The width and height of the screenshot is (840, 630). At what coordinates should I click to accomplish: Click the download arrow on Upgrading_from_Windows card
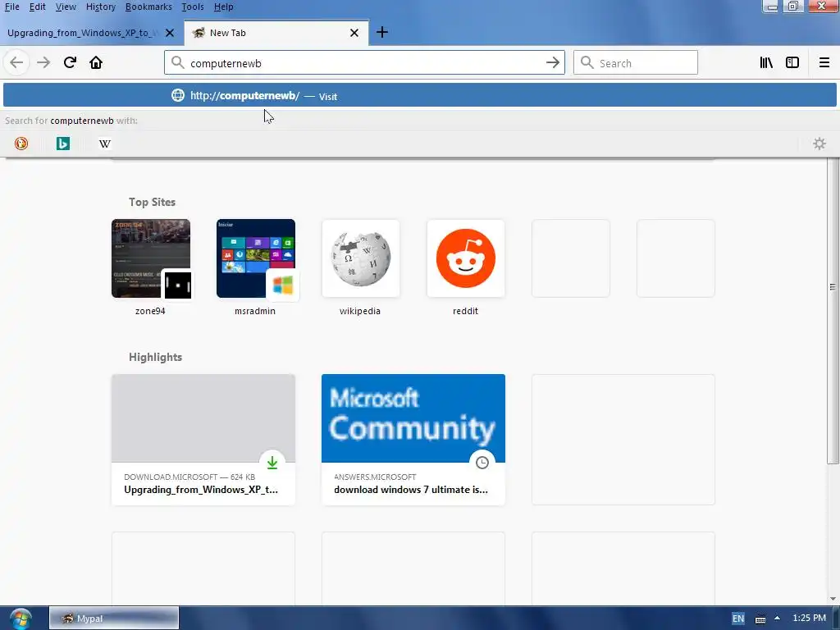pyautogui.click(x=272, y=463)
